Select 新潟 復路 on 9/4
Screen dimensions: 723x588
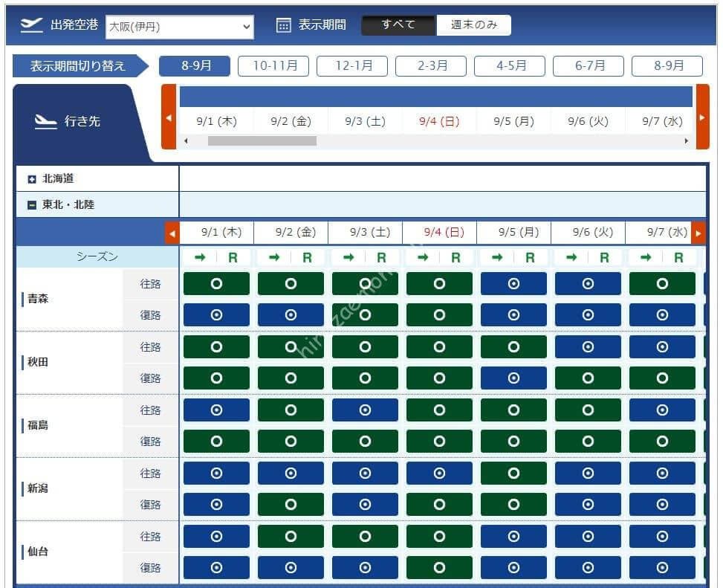point(439,505)
